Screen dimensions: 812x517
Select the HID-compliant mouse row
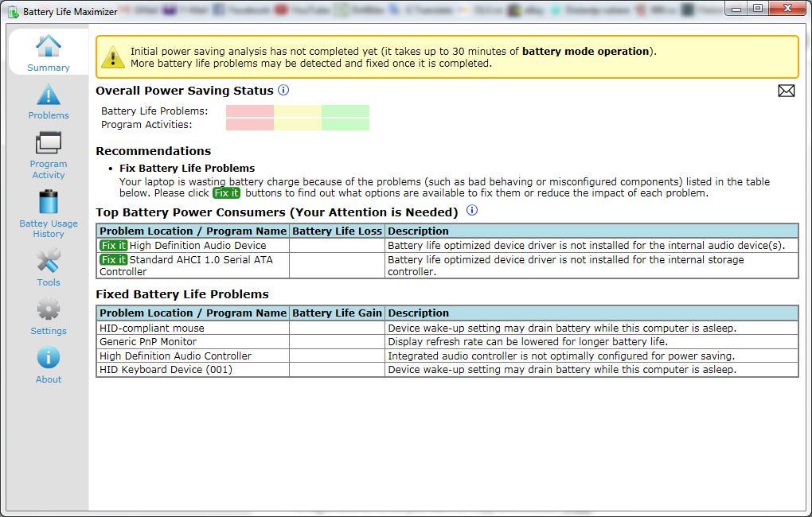[x=447, y=328]
